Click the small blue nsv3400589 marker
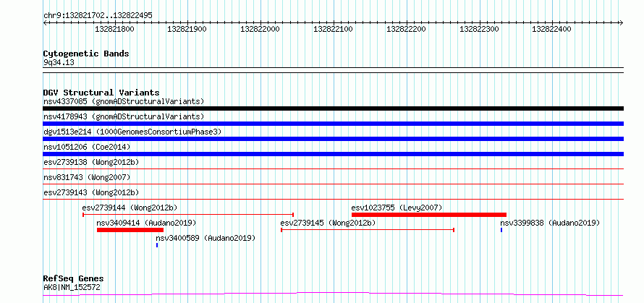Image resolution: width=644 pixels, height=303 pixels. pos(157,245)
